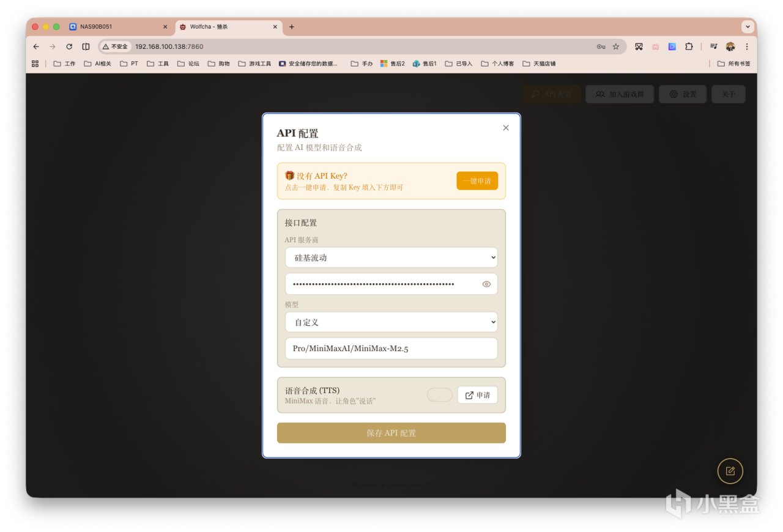Click the TTS 申请 button

pos(477,395)
